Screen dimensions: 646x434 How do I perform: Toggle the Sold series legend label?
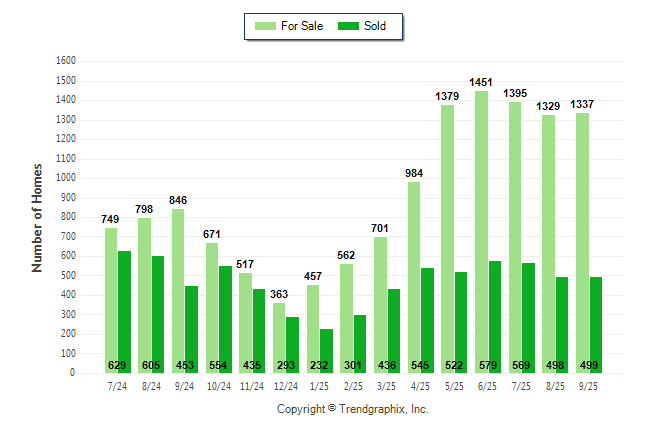375,26
